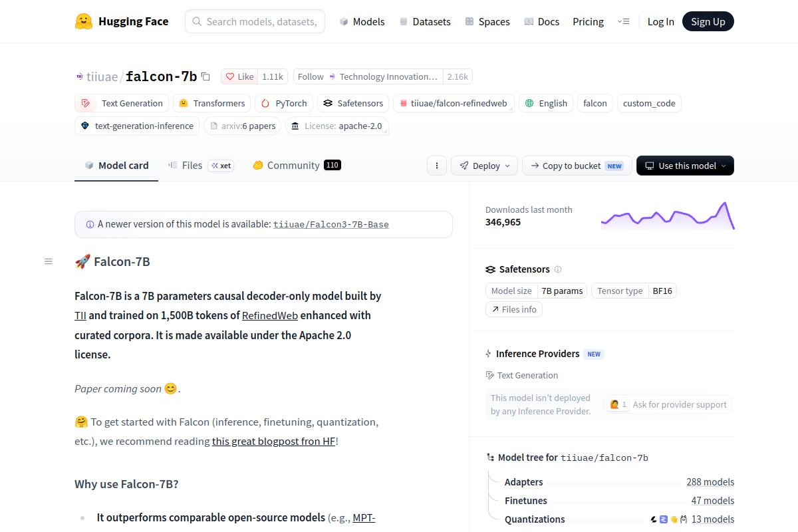Click the text-generation-inference tag
798x532 pixels.
137,126
